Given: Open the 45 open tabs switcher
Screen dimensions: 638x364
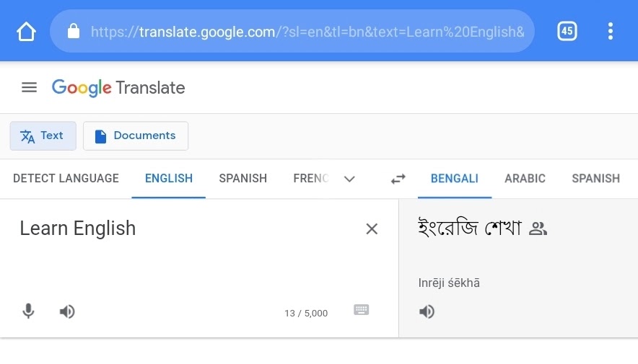Looking at the screenshot, I should pyautogui.click(x=567, y=31).
